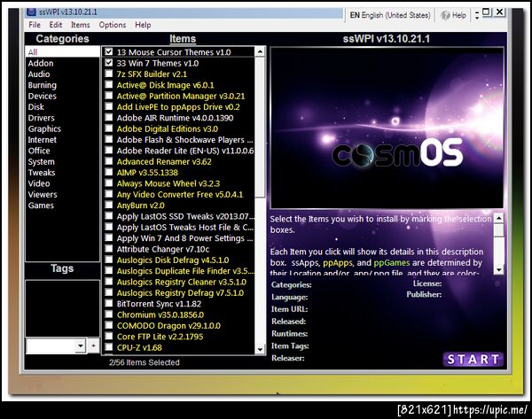Click items list scroll down arrow
The image size is (532, 419).
click(260, 349)
